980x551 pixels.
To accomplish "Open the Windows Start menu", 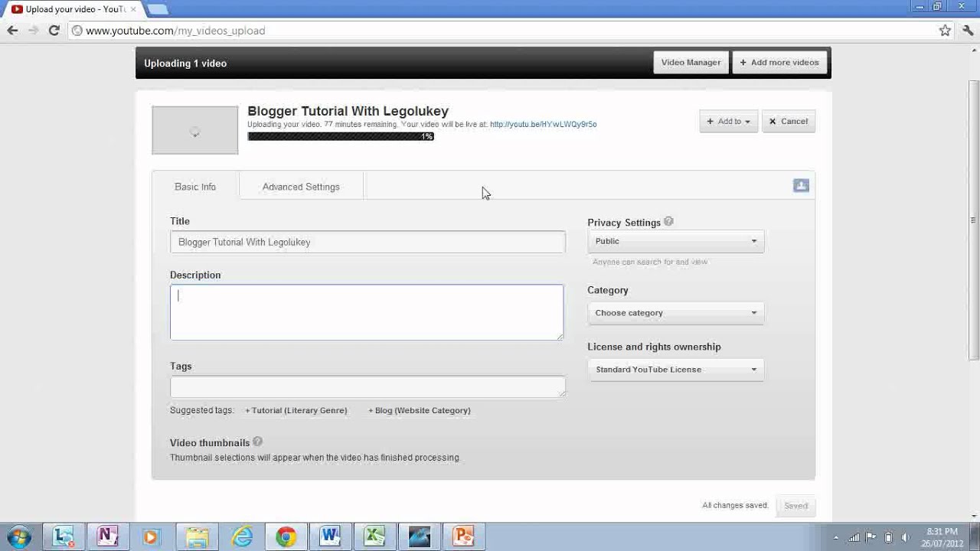I will 18,536.
